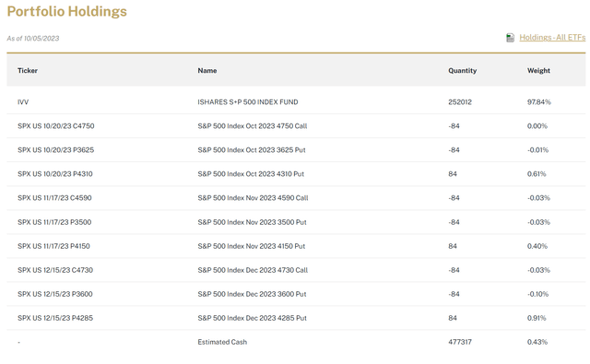Select the IVV ticker cell
The image size is (590, 364).
(x=23, y=102)
